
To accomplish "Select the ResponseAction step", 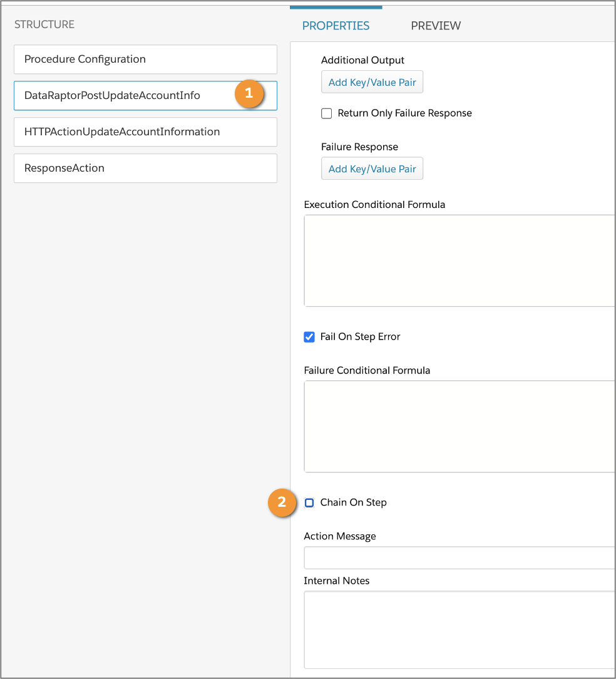I will click(145, 168).
